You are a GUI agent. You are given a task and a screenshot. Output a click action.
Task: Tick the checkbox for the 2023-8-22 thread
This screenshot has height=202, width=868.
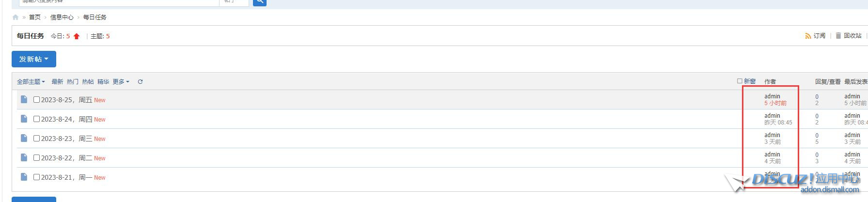(x=36, y=157)
